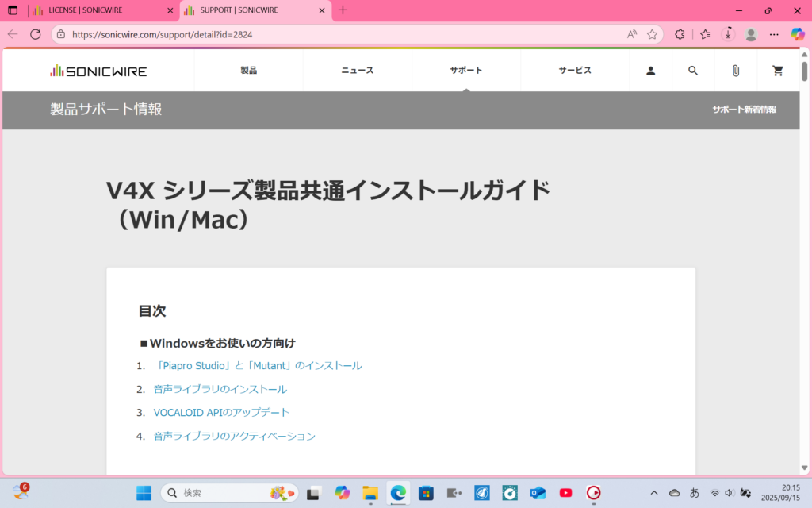Switch to the LICENSE | SONICWIRE tab
Screen dimensions: 812x508
[102, 10]
